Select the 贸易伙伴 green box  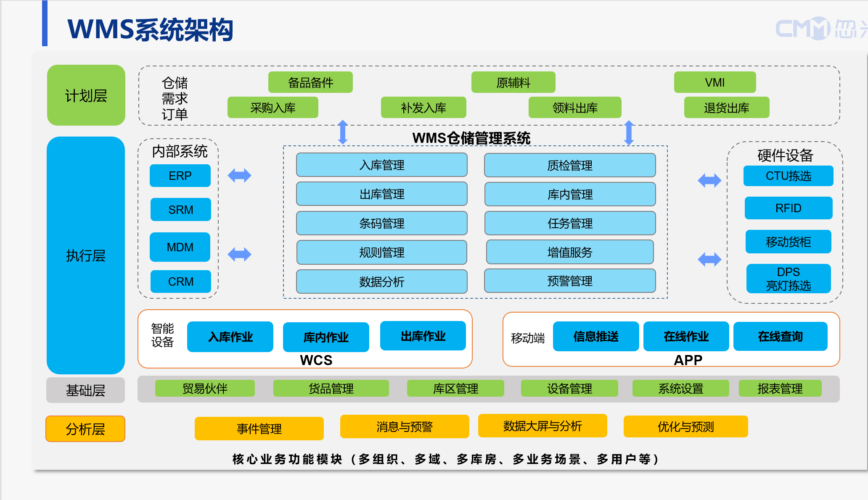[205, 388]
